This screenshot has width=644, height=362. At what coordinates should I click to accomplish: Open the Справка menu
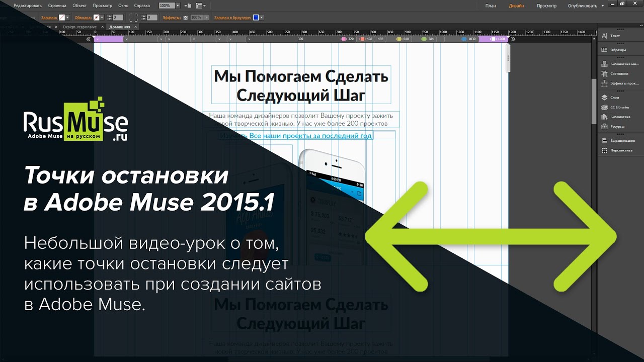click(x=142, y=6)
